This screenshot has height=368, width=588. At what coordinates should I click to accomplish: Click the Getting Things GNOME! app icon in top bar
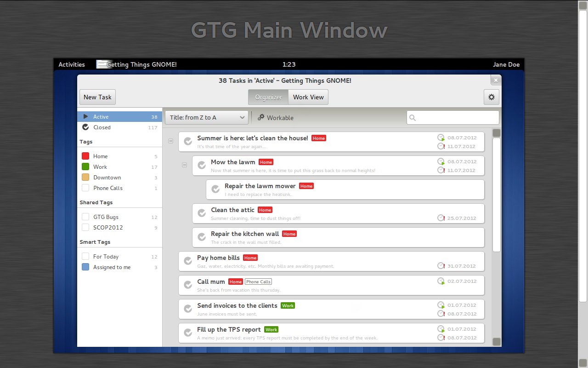click(104, 64)
